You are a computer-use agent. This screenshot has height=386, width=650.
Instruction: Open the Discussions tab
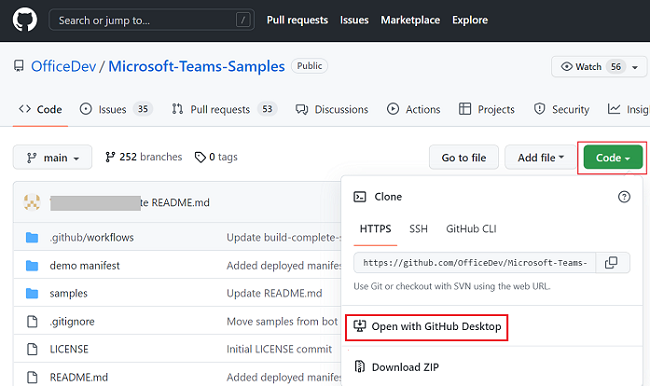click(x=332, y=109)
